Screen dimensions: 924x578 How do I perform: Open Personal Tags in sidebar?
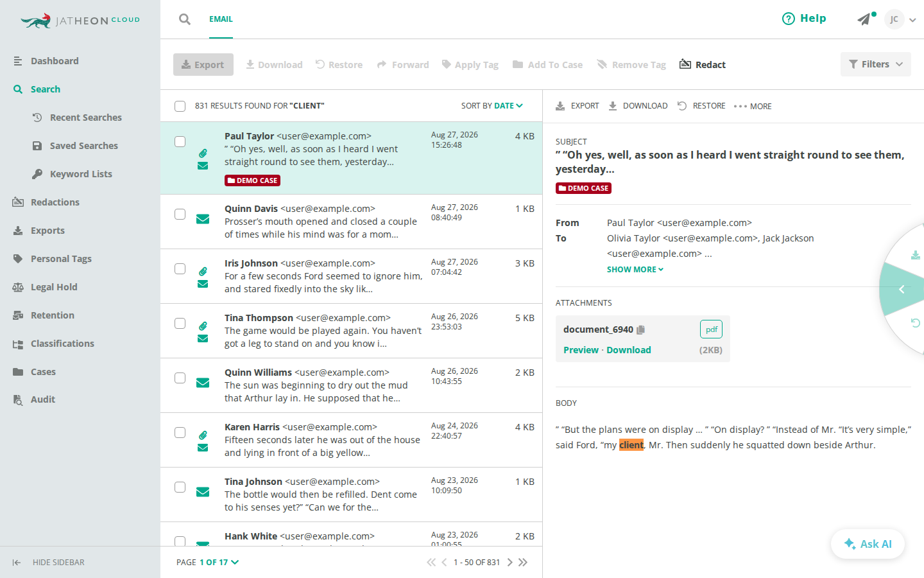[x=52, y=259]
